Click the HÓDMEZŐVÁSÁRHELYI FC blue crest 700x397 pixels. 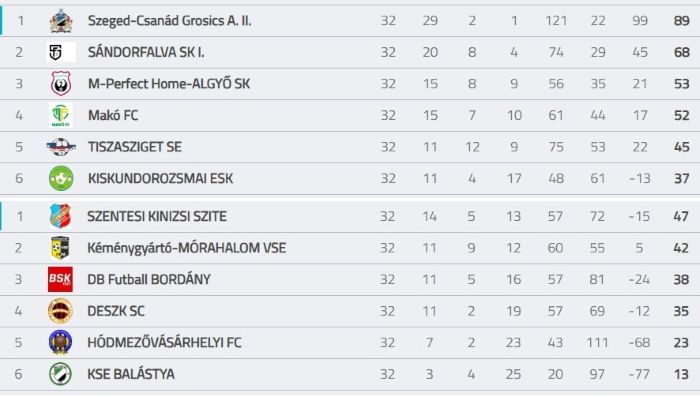60,343
